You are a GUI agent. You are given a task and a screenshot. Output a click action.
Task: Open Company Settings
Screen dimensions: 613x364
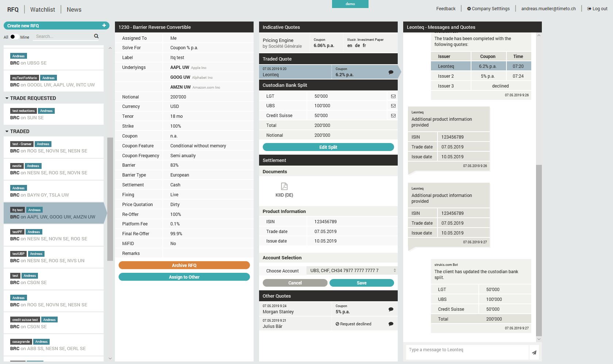click(488, 8)
